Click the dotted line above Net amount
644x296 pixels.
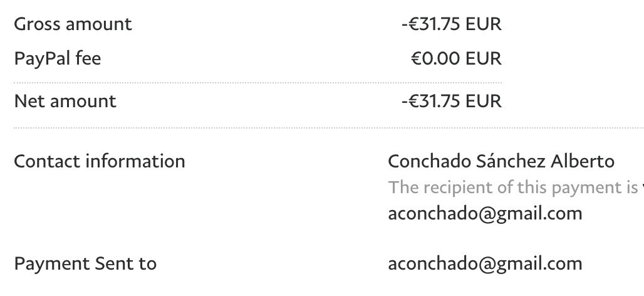(x=257, y=83)
